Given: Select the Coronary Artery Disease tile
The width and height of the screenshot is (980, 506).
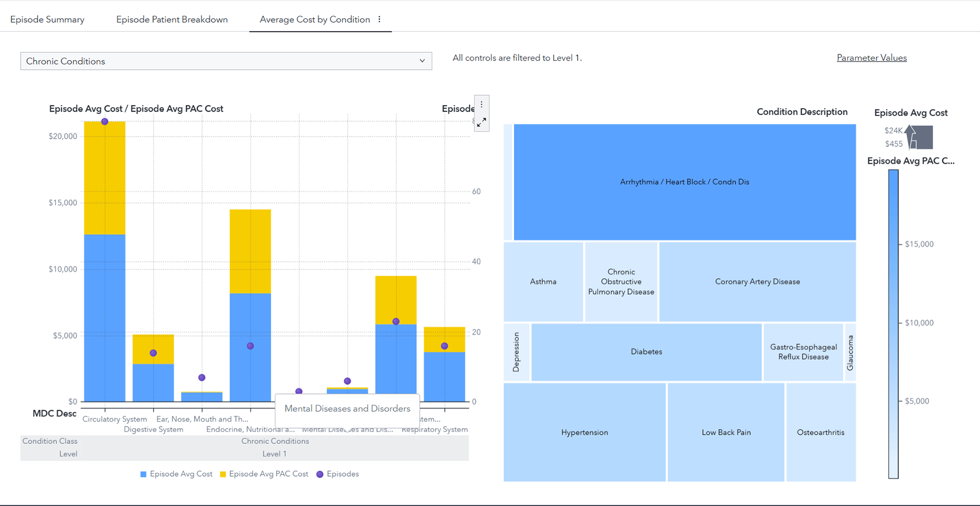Looking at the screenshot, I should 757,281.
